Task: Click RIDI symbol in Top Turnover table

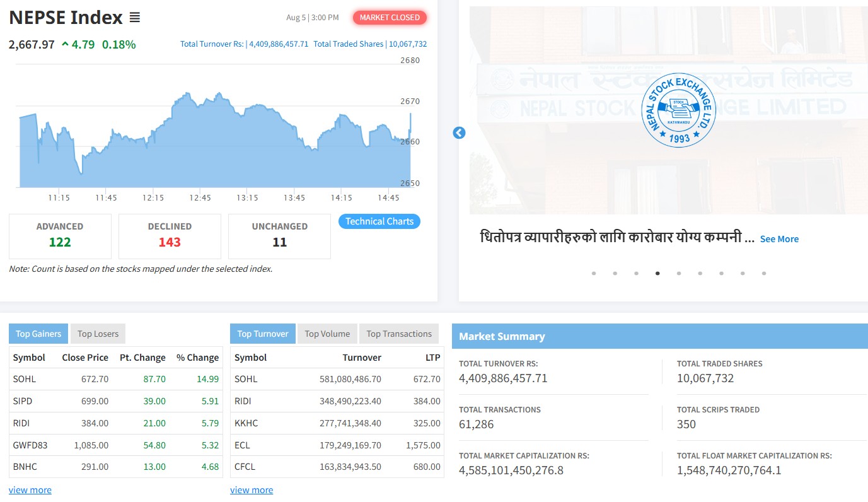Action: point(243,401)
